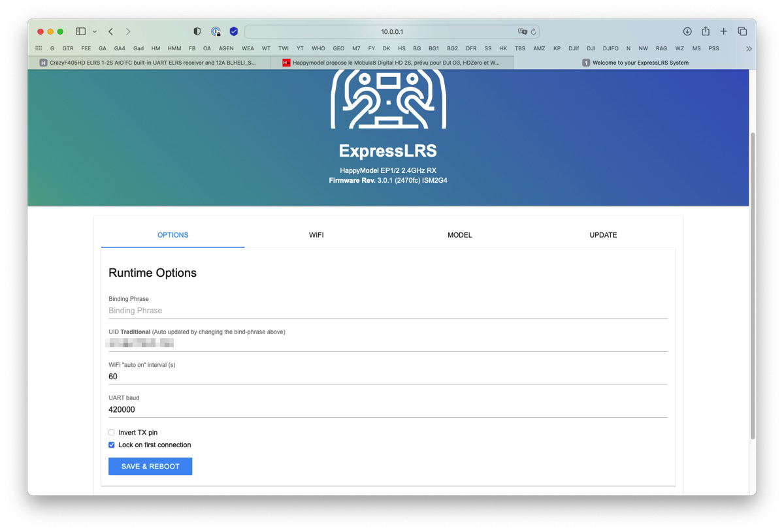Click the password manager extension icon
This screenshot has height=532, width=784.
pyautogui.click(x=216, y=31)
